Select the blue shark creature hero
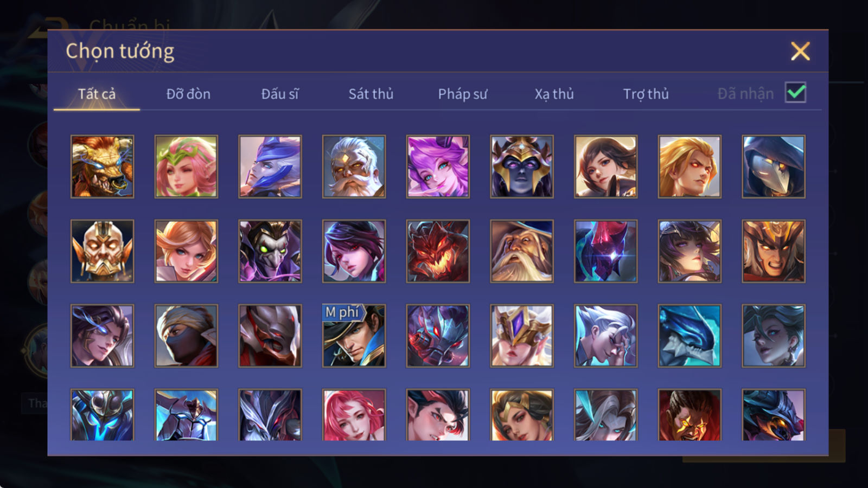Viewport: 868px width, 488px height. point(690,336)
